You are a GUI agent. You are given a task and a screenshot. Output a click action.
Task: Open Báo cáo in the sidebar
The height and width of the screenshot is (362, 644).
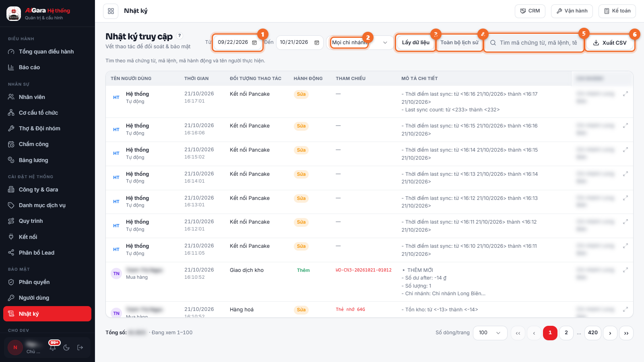click(x=47, y=67)
